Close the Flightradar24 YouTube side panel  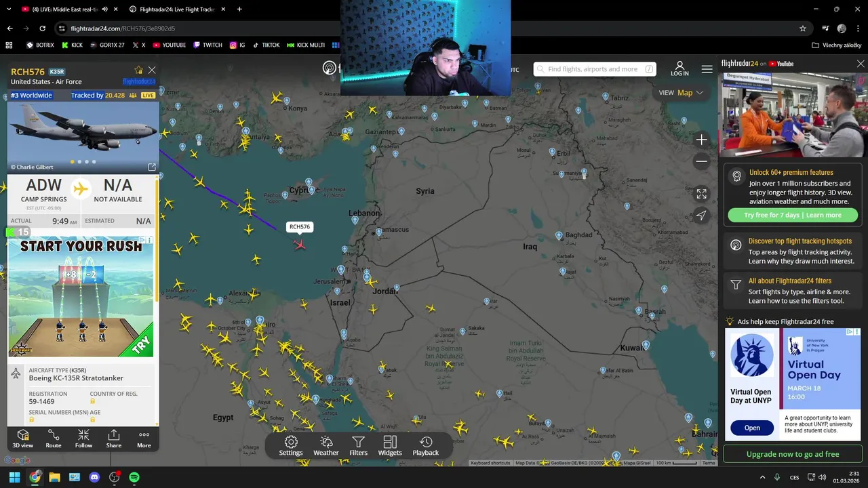pyautogui.click(x=861, y=64)
